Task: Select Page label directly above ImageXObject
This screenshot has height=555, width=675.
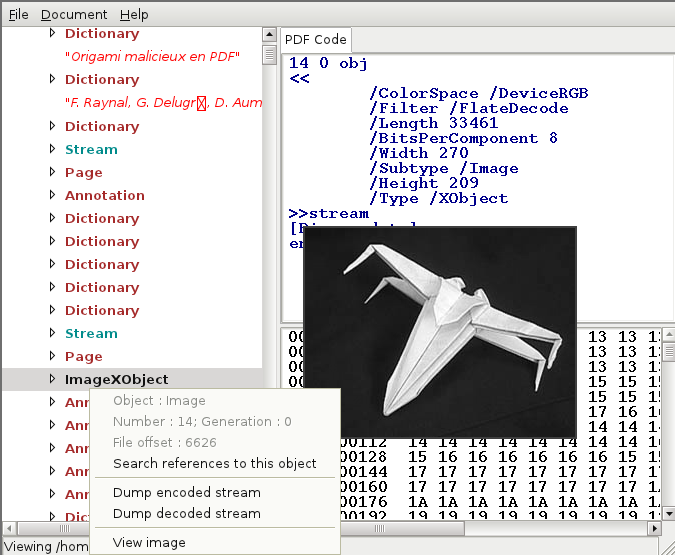Action: tap(84, 357)
